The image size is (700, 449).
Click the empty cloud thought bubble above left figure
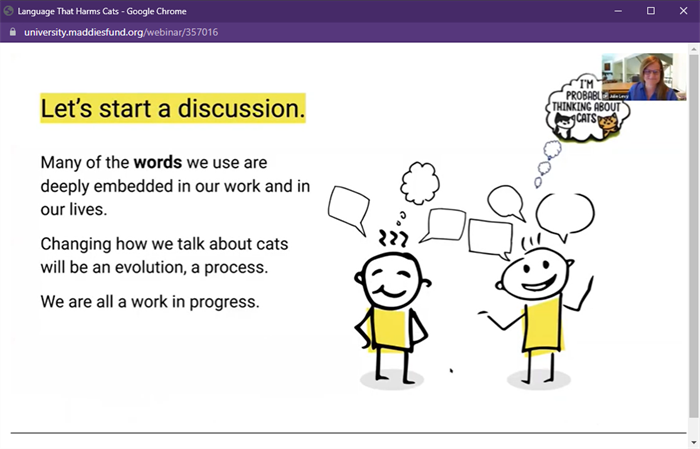tap(418, 184)
